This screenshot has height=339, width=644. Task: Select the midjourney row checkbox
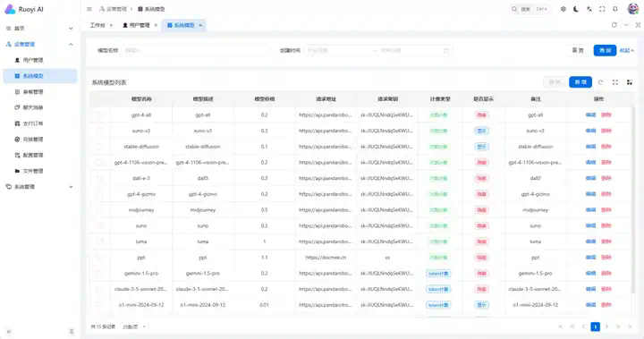point(100,210)
